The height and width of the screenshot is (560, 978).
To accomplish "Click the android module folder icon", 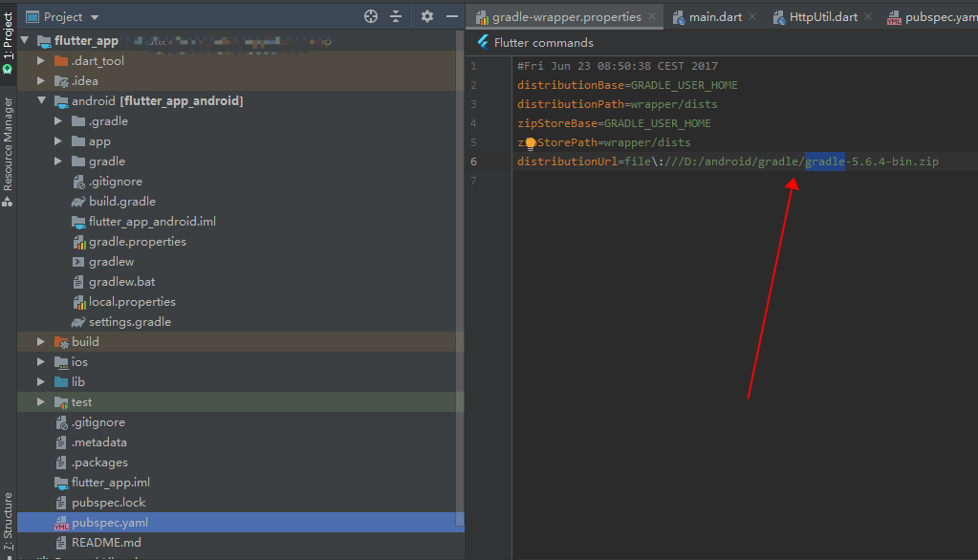I will [61, 101].
